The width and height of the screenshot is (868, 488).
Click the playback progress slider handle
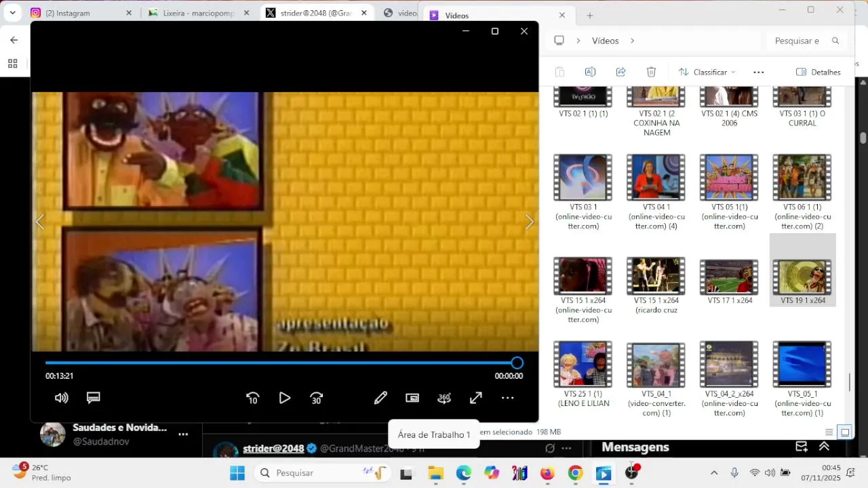[517, 363]
